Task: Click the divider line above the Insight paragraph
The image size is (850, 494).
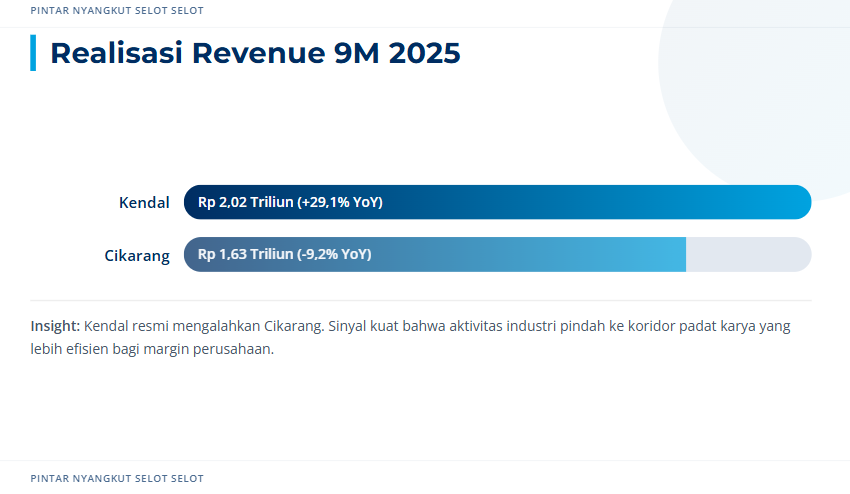Action: 420,300
